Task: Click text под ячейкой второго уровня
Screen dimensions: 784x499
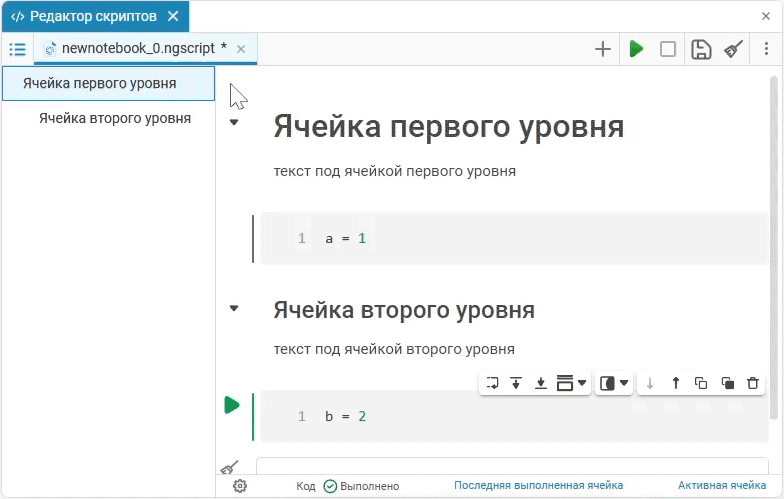Action: point(394,350)
